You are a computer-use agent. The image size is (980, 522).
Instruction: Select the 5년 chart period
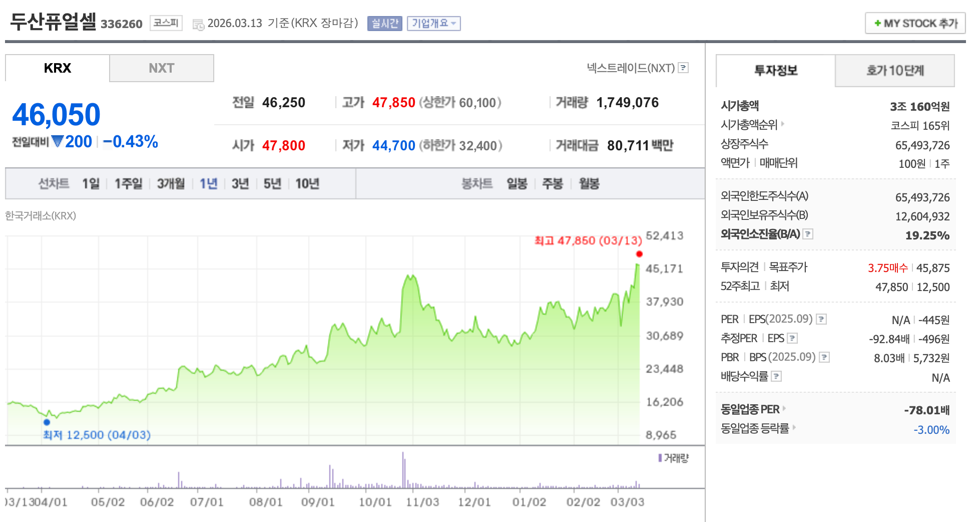(x=272, y=184)
